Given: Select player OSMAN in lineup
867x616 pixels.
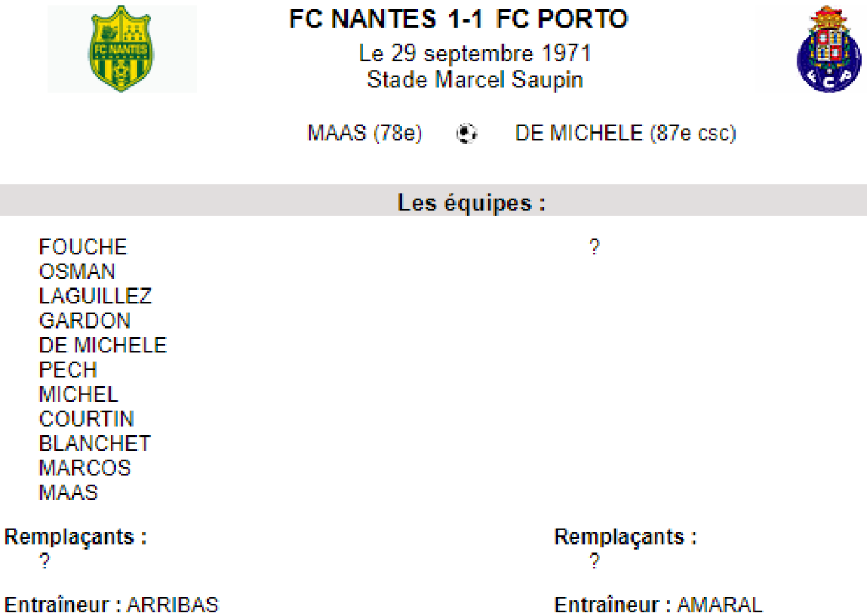Looking at the screenshot, I should [77, 272].
